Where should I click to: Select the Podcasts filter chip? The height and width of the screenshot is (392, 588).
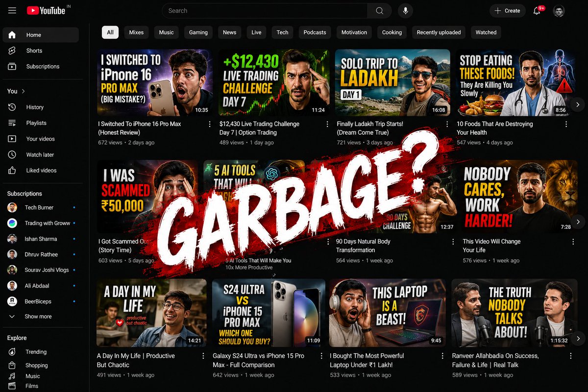tap(315, 32)
